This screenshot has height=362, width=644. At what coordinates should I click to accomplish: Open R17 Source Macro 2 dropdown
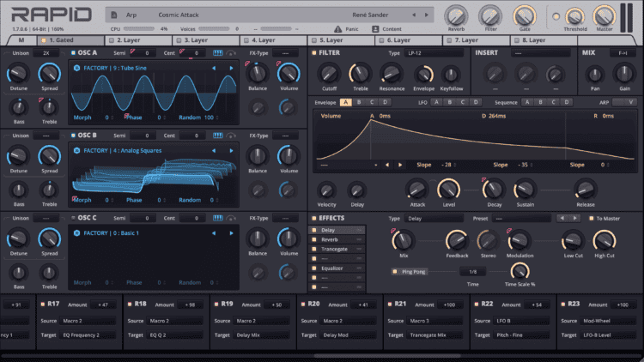[88, 321]
